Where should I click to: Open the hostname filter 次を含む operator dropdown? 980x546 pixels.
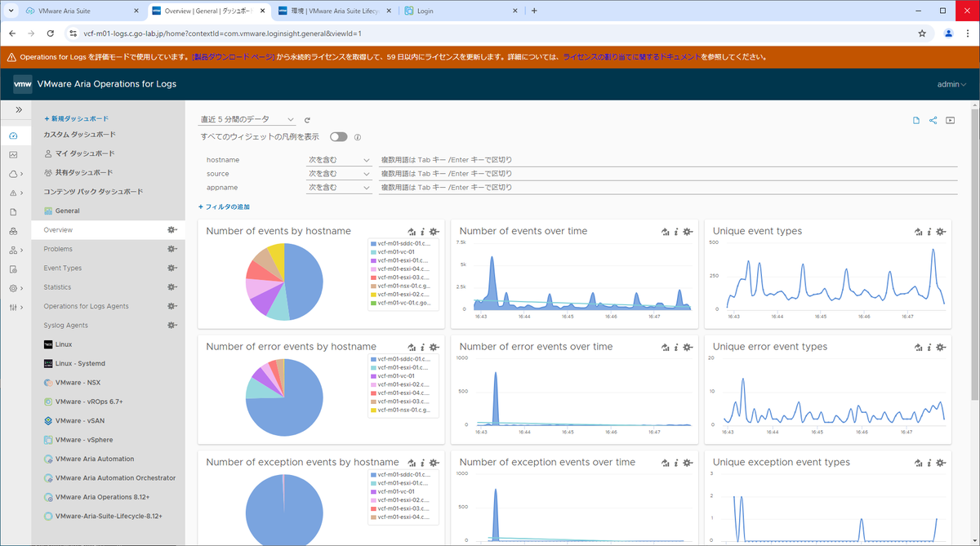[x=339, y=159]
